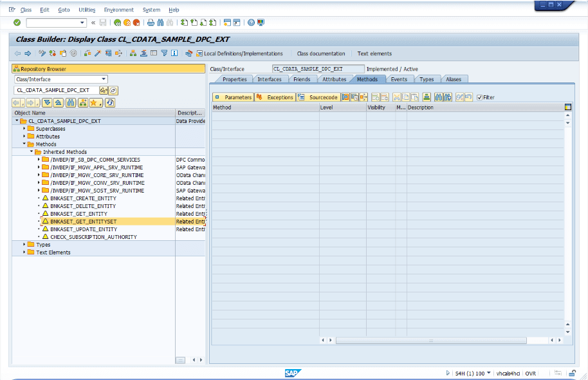Open the Class menu
This screenshot has height=380, width=588.
(26, 10)
